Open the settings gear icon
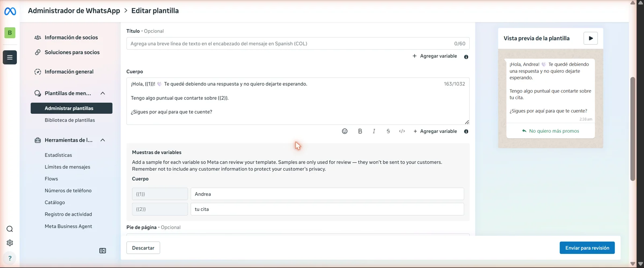Screen dimensions: 644x268 (x=10, y=243)
